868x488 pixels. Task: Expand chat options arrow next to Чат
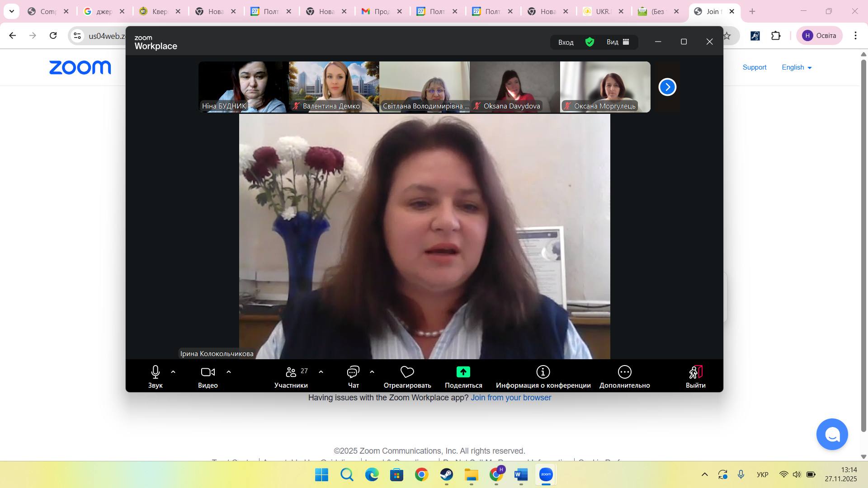pos(372,372)
